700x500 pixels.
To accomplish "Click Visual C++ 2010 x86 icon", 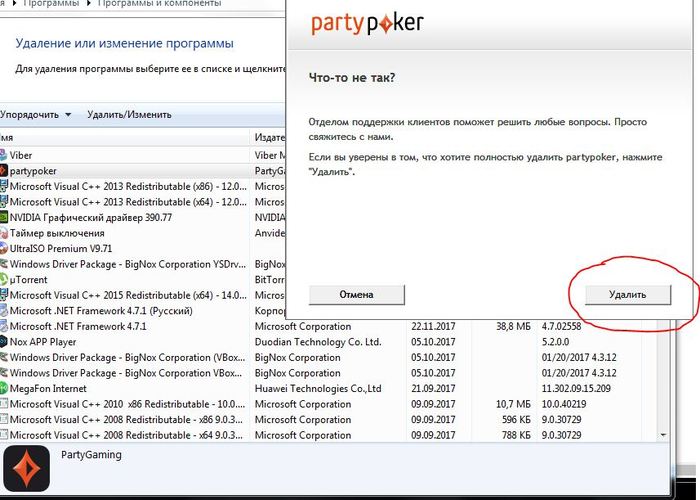I will pyautogui.click(x=4, y=404).
